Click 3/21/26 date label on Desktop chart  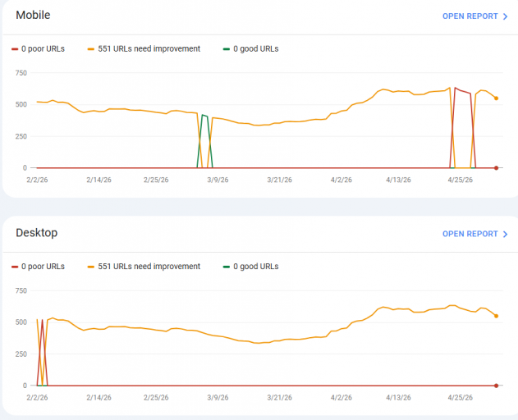tap(279, 398)
